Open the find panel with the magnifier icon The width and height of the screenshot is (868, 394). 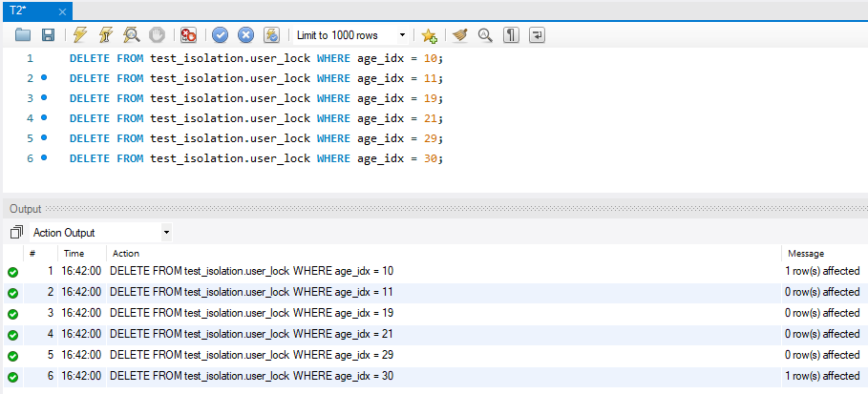pos(485,35)
